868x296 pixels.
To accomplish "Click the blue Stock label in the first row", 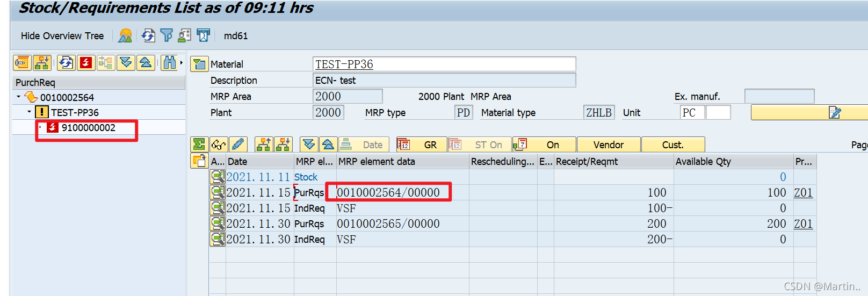I will point(306,177).
